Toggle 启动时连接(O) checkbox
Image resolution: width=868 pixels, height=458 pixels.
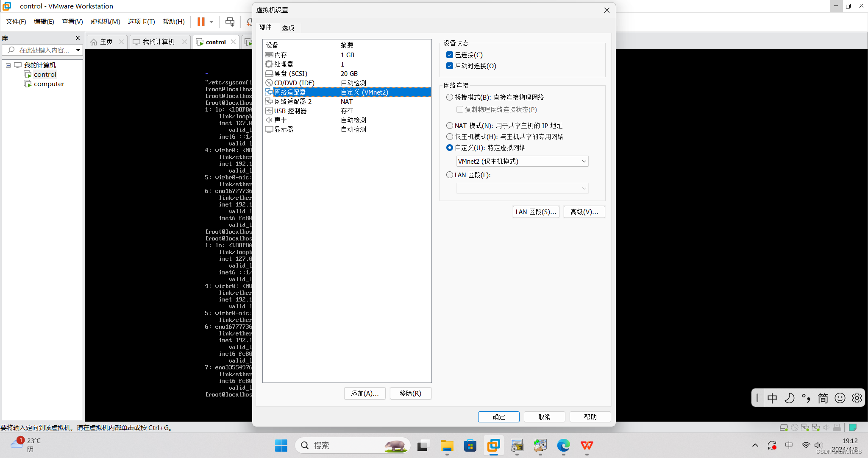[x=450, y=66]
